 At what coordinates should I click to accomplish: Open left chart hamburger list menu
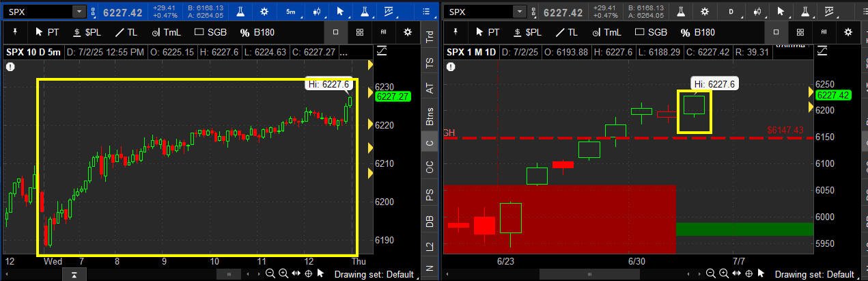(x=425, y=12)
